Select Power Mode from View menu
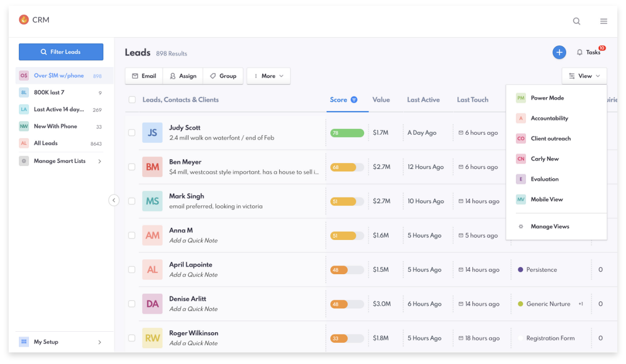Viewport: 626px width, 364px height. 547,98
